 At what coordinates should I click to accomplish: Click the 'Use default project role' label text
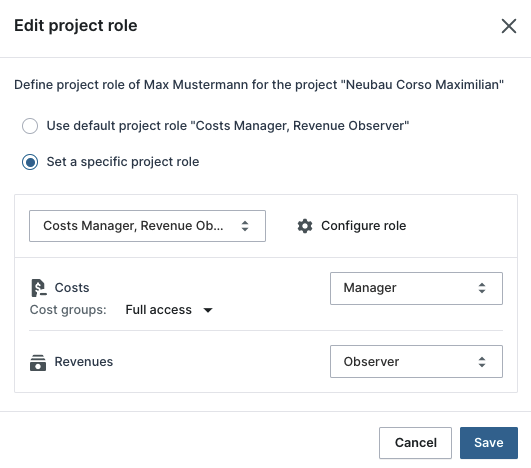[x=228, y=126]
